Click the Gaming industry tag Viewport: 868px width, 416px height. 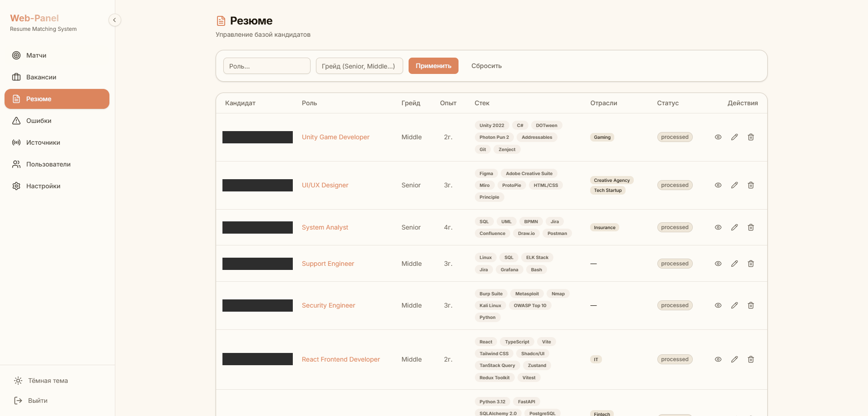click(602, 137)
